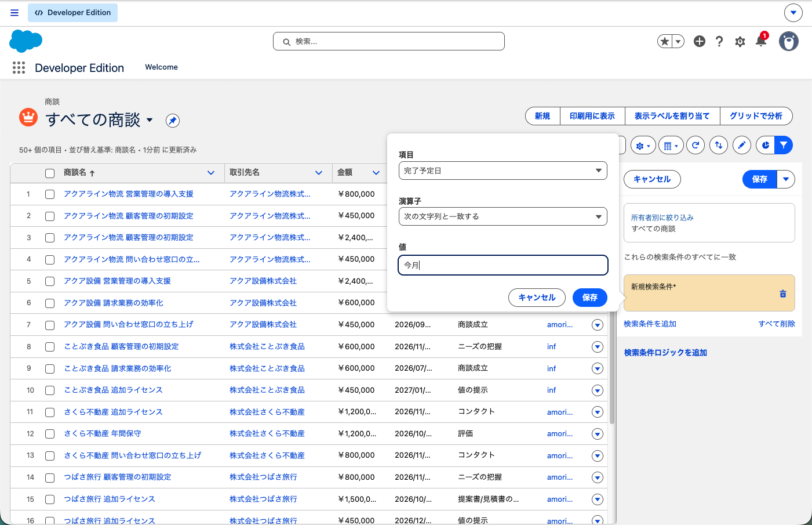Click the favorites star icon

pyautogui.click(x=665, y=41)
